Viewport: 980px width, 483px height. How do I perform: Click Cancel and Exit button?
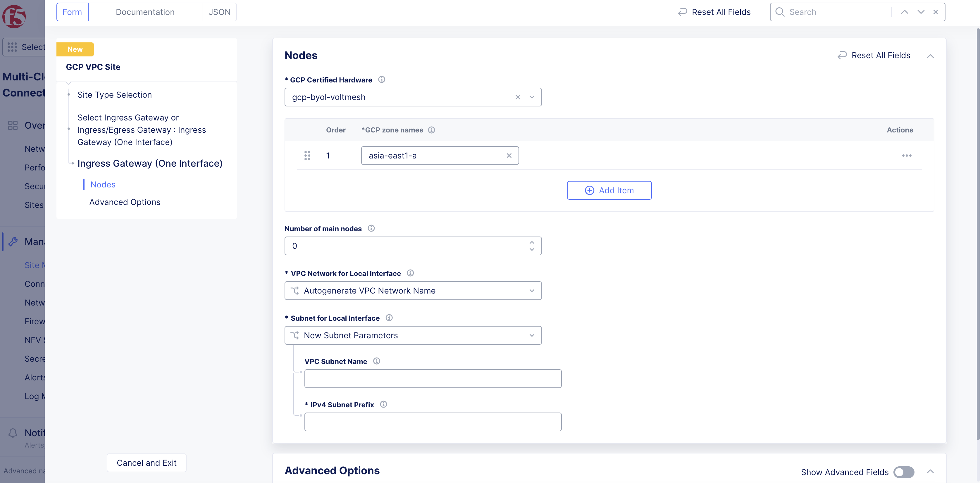tap(147, 463)
